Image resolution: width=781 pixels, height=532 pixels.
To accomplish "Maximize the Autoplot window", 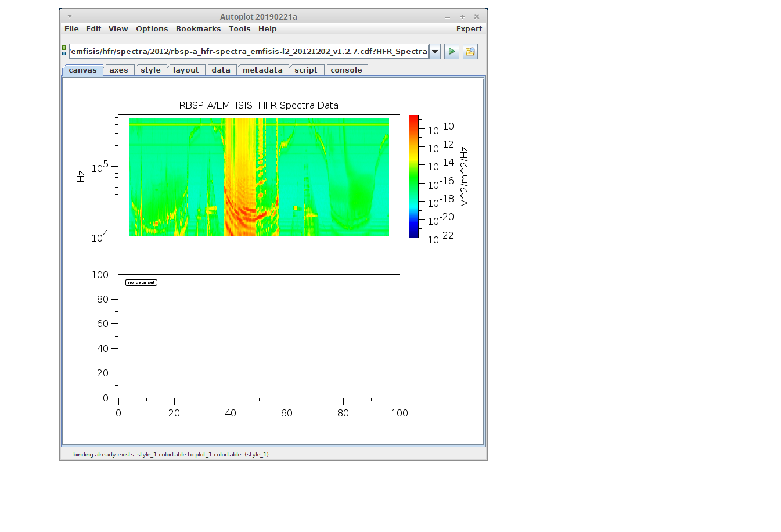I will pyautogui.click(x=462, y=17).
